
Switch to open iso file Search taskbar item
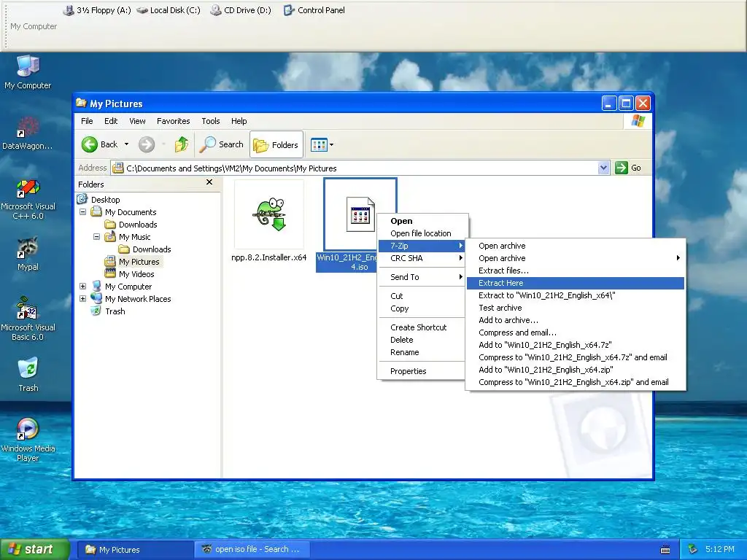point(252,549)
